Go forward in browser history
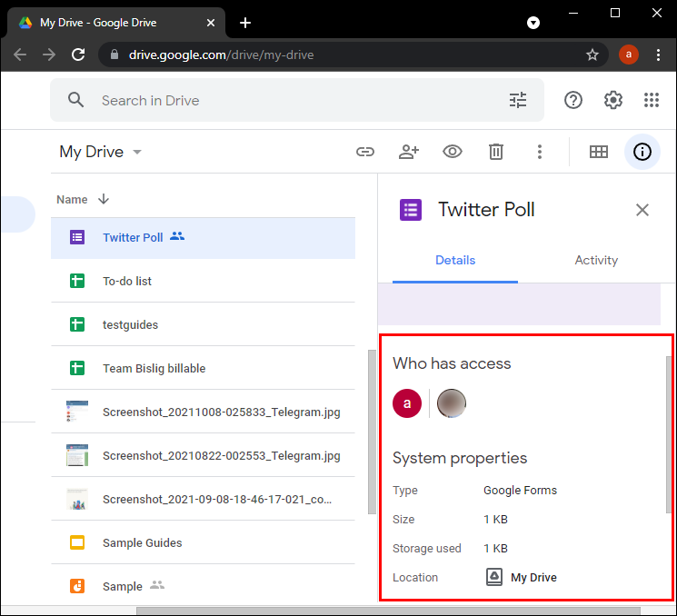The width and height of the screenshot is (677, 616). [49, 55]
